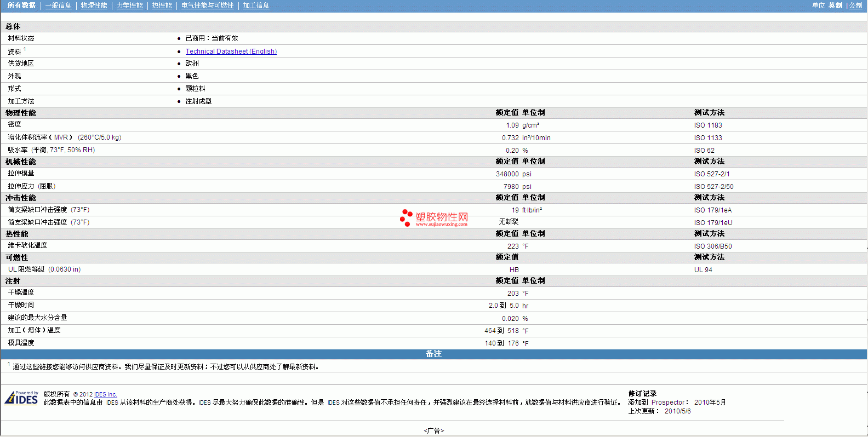The image size is (868, 437).
Task: Select the density value 1.09
Action: click(512, 125)
